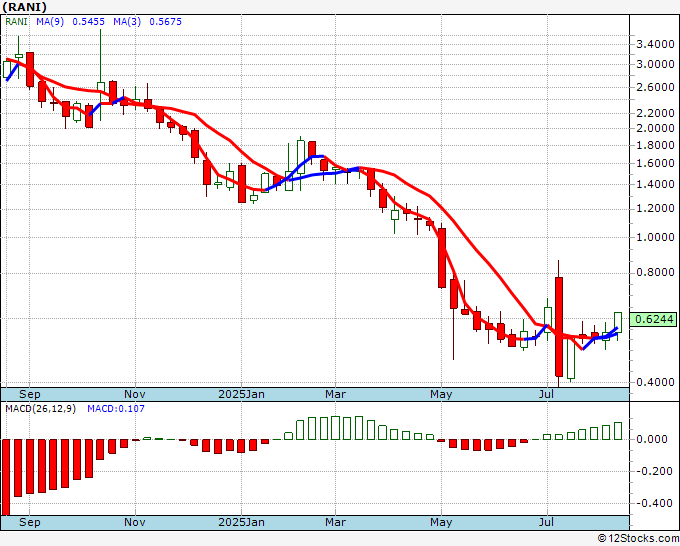This screenshot has width=680, height=546.
Task: Click the current price tag 0.6244
Action: pyautogui.click(x=653, y=319)
